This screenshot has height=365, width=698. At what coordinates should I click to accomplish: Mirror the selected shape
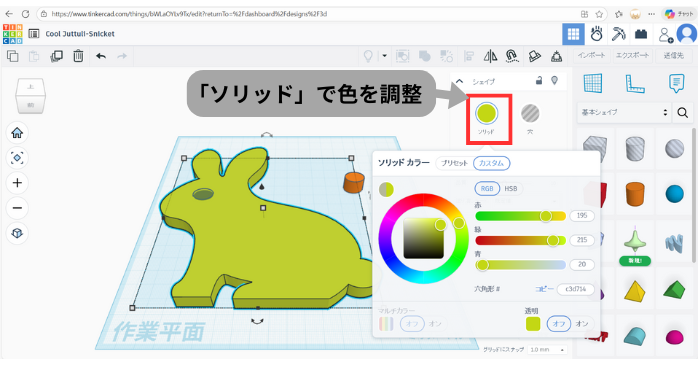pos(490,56)
